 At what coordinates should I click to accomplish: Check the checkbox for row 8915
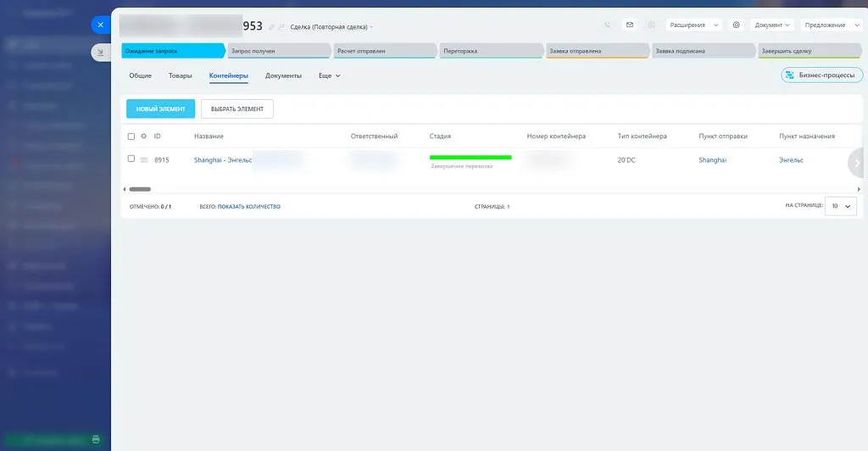(131, 159)
